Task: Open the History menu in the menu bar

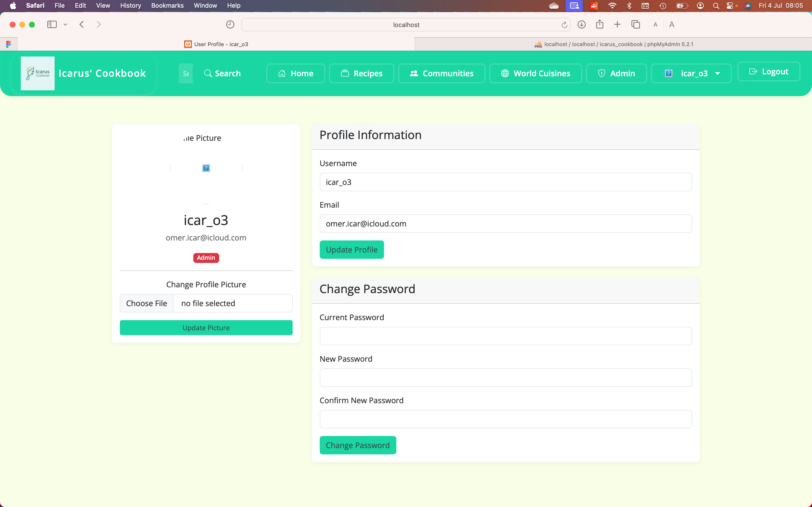Action: click(x=130, y=5)
